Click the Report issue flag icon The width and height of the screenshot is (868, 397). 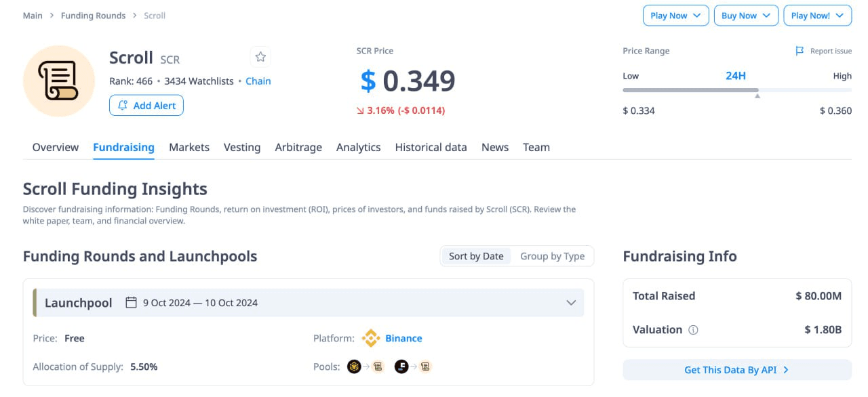[x=800, y=51]
